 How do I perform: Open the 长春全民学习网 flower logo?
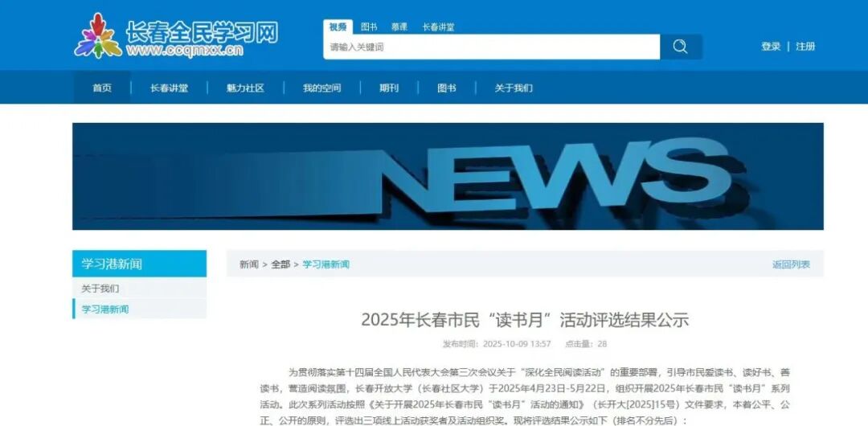pos(98,35)
